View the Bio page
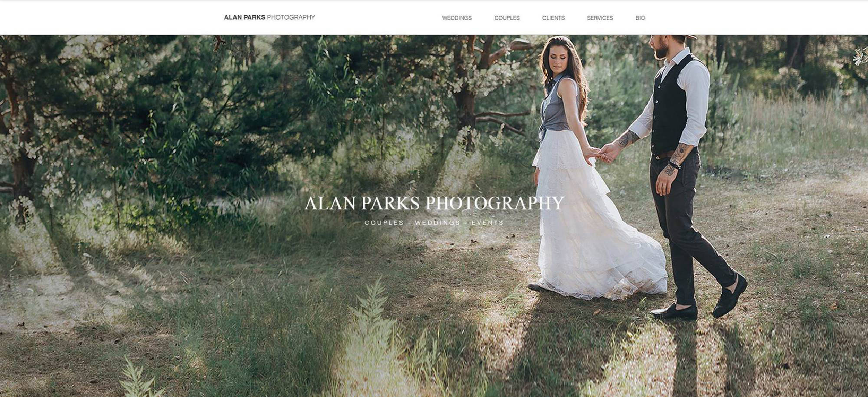 [x=640, y=18]
